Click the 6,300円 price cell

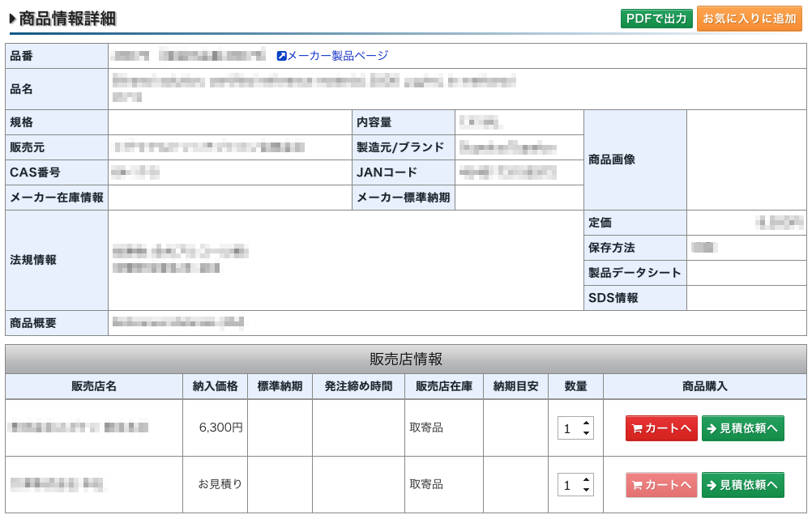[x=215, y=428]
